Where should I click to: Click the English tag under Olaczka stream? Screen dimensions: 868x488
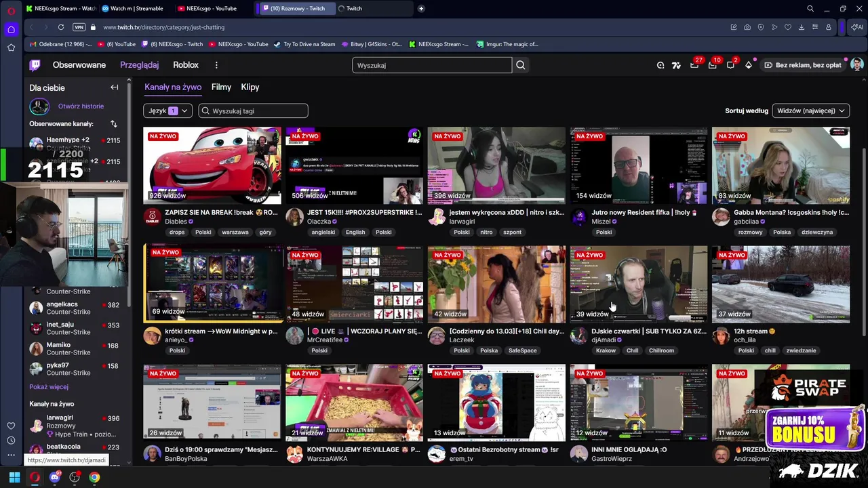pos(355,232)
